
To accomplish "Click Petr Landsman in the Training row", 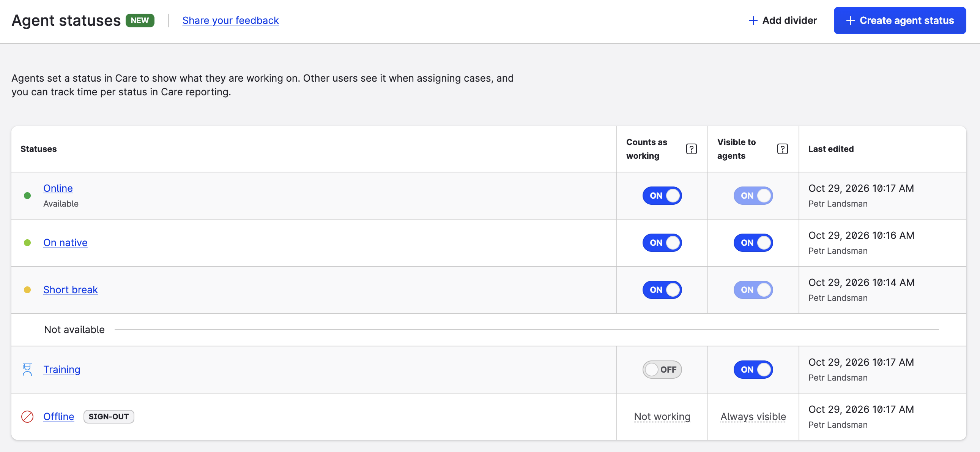I will [x=838, y=378].
